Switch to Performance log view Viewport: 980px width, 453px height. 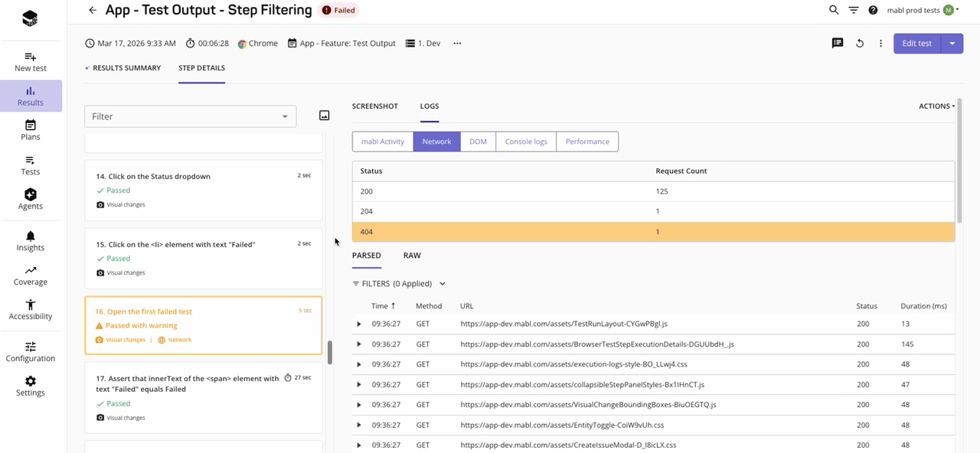pos(587,142)
